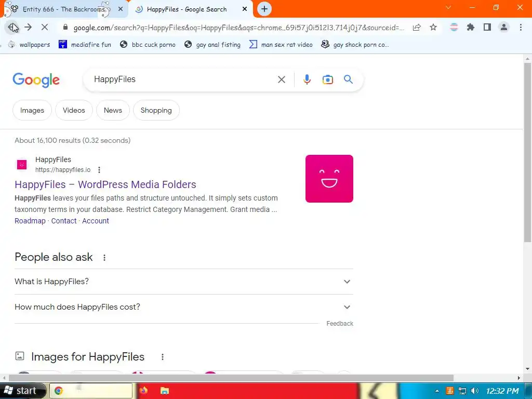Screen dimensions: 532x399
Task: Open the Extensions puzzle-piece icon
Action: [x=471, y=27]
